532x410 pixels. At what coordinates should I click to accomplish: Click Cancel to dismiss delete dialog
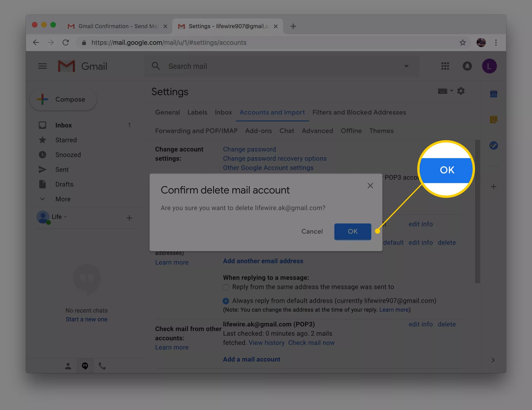tap(312, 231)
